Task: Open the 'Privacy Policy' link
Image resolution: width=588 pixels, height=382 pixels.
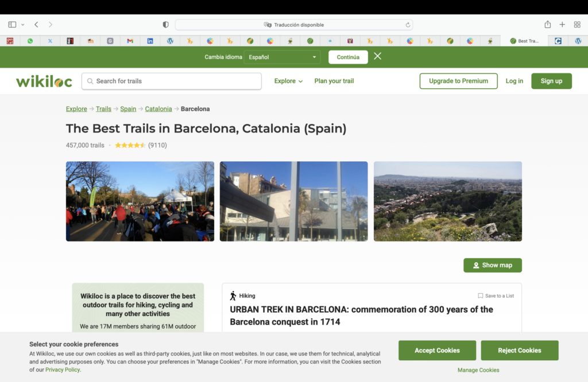Action: [x=63, y=369]
